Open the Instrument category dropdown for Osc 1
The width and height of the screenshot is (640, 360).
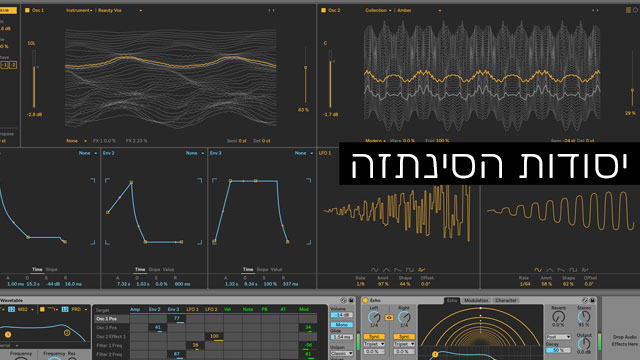click(79, 10)
